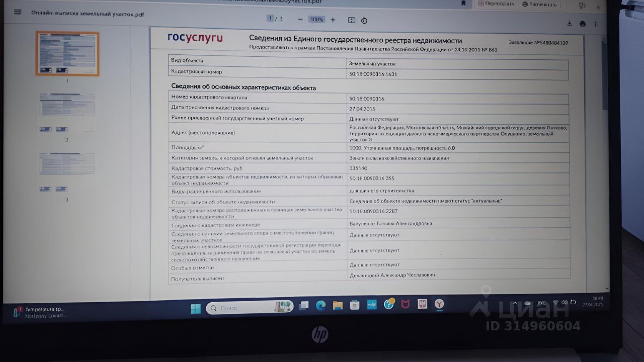644x362 pixels.
Task: Print the PDF via printer icon
Action: 583,24
